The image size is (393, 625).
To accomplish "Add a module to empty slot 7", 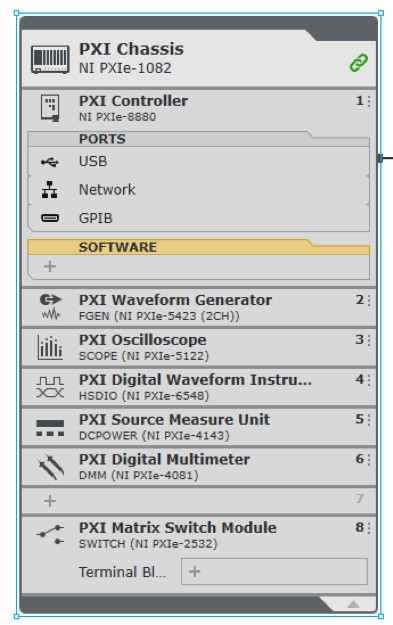I will point(50,501).
